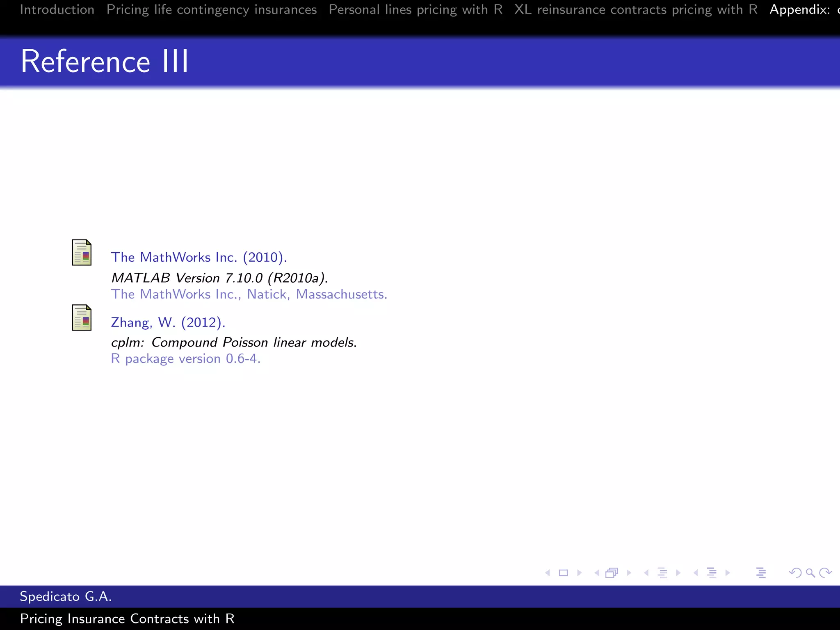Open XL reinsurance contracts pricing section
This screenshot has height=630, width=840.
coord(636,9)
